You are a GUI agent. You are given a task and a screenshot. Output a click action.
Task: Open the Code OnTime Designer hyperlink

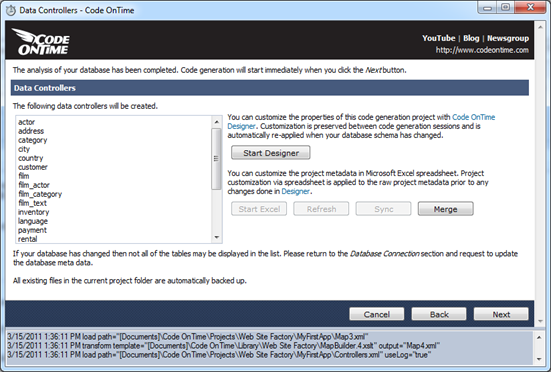[x=473, y=117]
